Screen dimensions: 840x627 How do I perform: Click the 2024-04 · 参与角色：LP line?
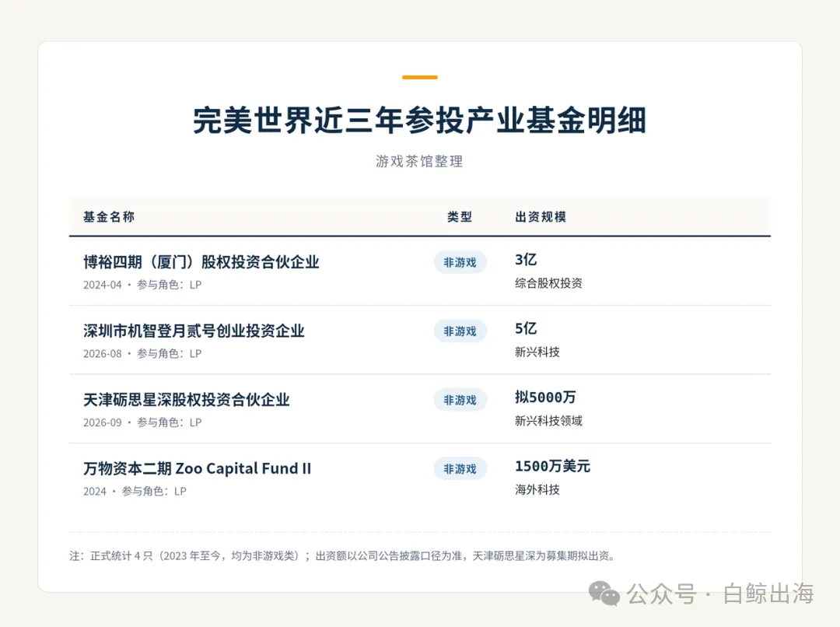(x=142, y=285)
